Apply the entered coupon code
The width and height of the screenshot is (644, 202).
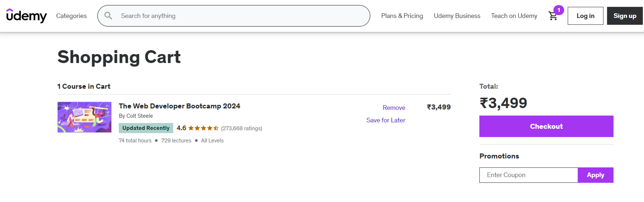595,175
